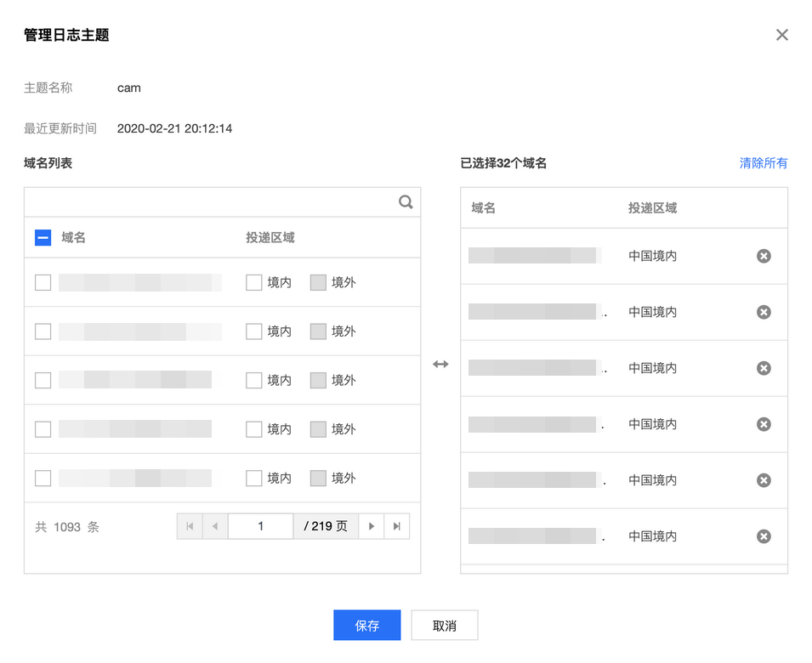The width and height of the screenshot is (812, 663).
Task: Jump to the first page of domains
Action: tap(190, 526)
